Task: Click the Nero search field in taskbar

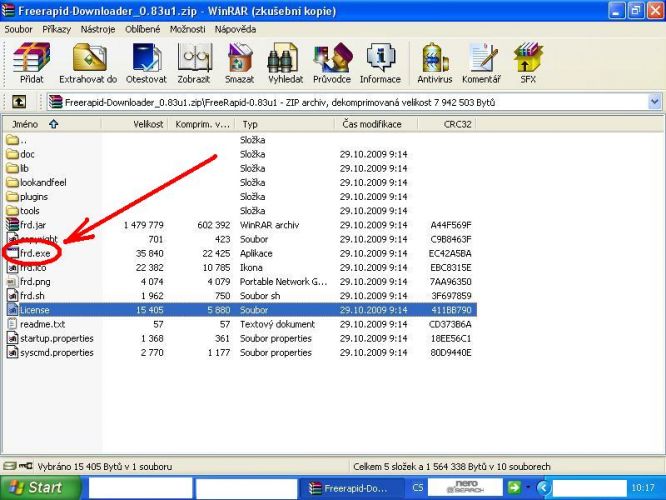Action: coord(465,488)
